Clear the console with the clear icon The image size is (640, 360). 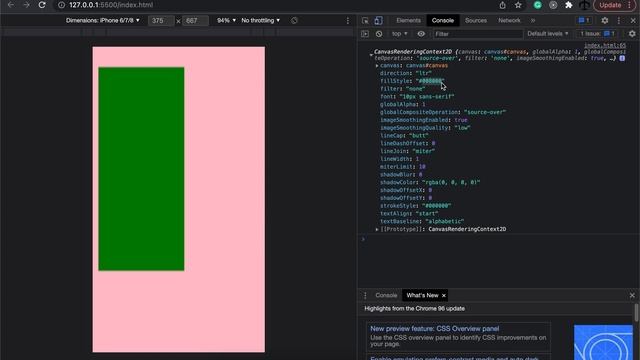click(379, 34)
